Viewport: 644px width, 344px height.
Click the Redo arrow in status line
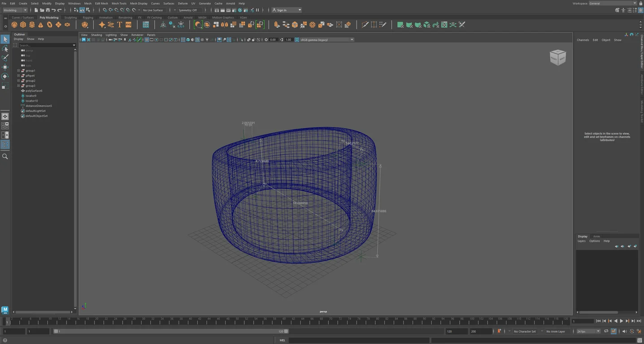tap(60, 10)
